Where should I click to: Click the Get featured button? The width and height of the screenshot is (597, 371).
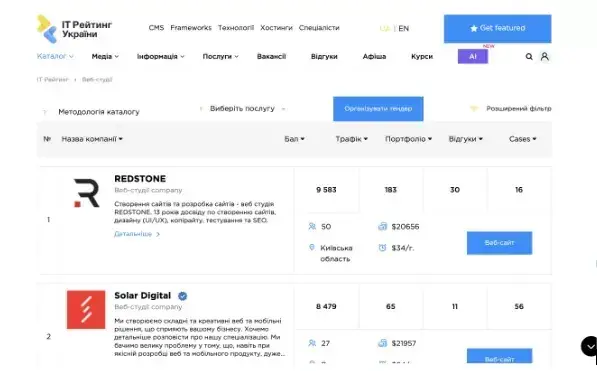coord(497,29)
